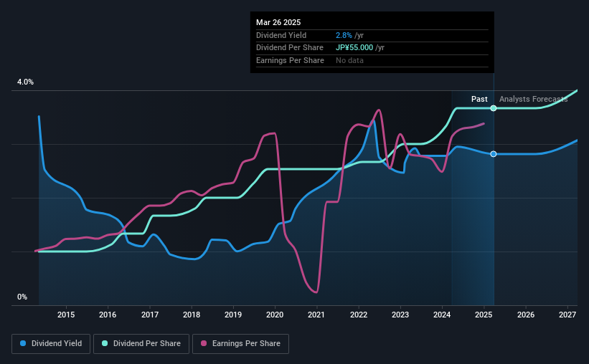Click the 2.8% dividend yield value in tooltip
The height and width of the screenshot is (364, 589).
pos(344,35)
